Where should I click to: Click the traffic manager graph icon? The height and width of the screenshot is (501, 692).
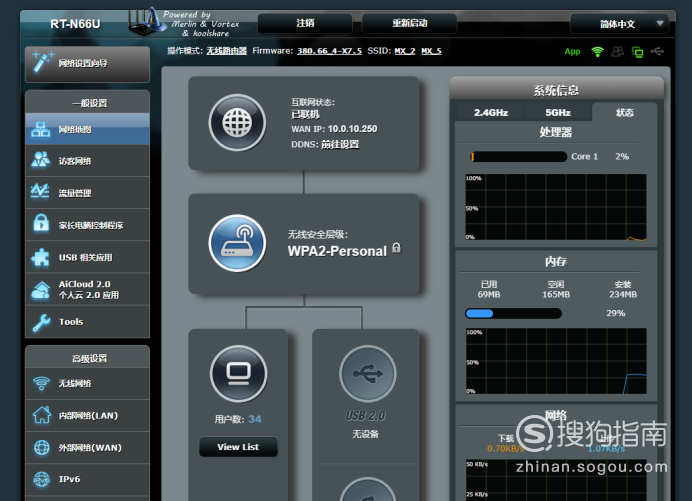(40, 191)
